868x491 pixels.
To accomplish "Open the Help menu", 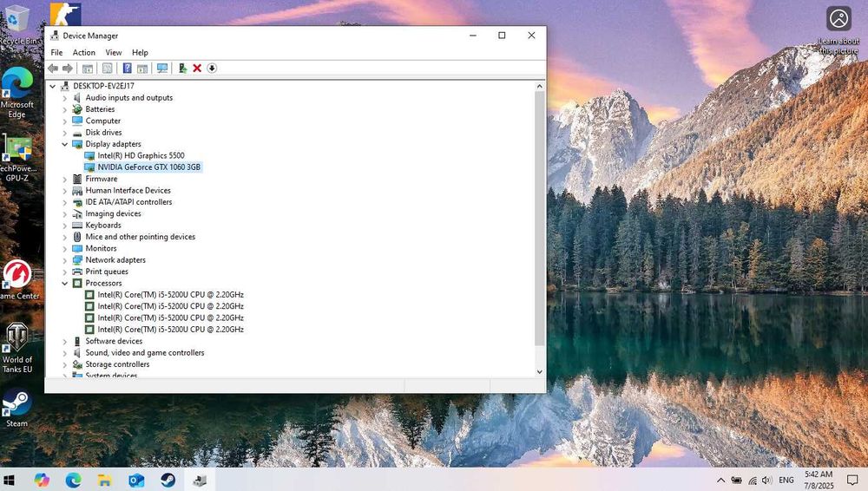I will click(140, 53).
